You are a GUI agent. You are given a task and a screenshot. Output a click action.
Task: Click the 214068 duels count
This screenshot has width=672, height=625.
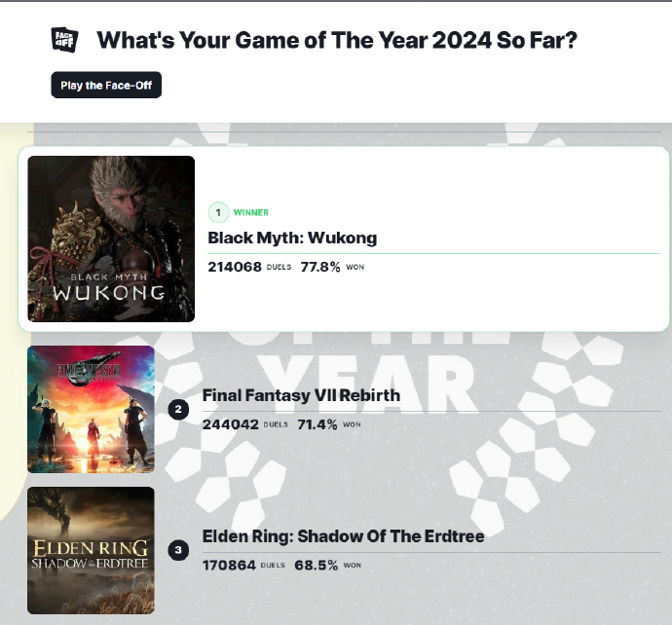coord(235,266)
